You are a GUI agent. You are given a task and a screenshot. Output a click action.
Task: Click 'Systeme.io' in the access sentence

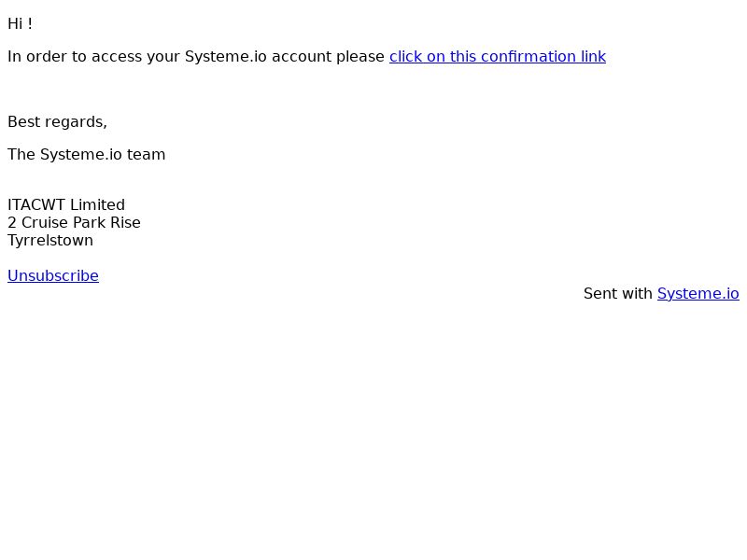coord(226,57)
